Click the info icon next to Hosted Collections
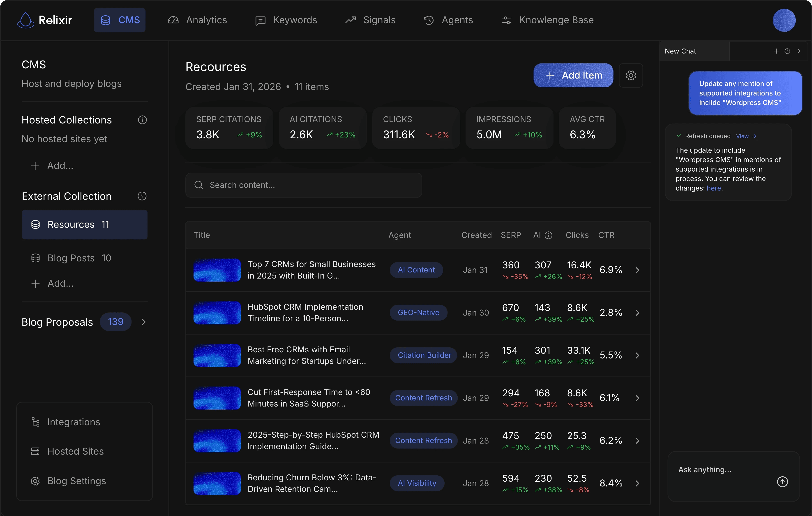 [x=143, y=120]
